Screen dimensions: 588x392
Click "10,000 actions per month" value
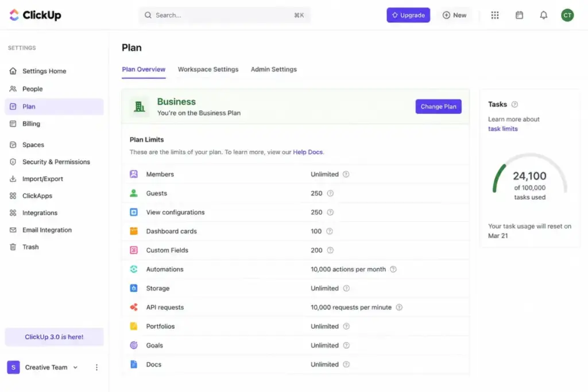click(348, 269)
